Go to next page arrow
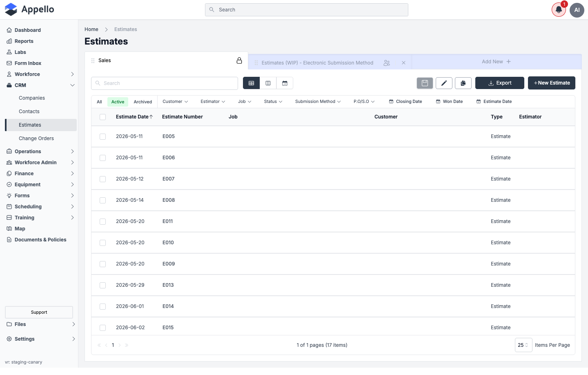The height and width of the screenshot is (375, 588). (x=120, y=345)
